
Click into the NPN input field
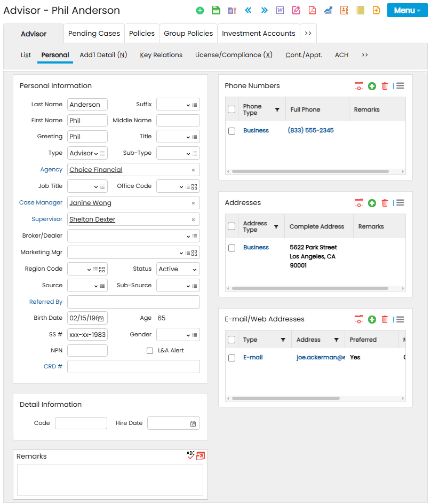[x=87, y=351]
